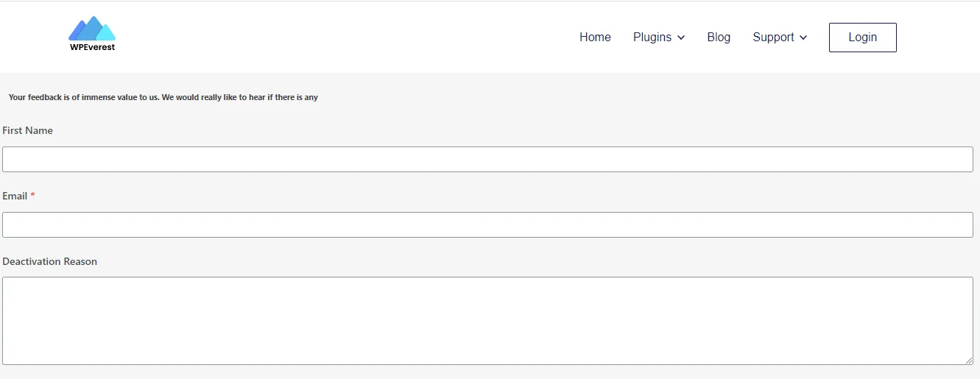Click the WPEverest mountain logo

(x=92, y=34)
